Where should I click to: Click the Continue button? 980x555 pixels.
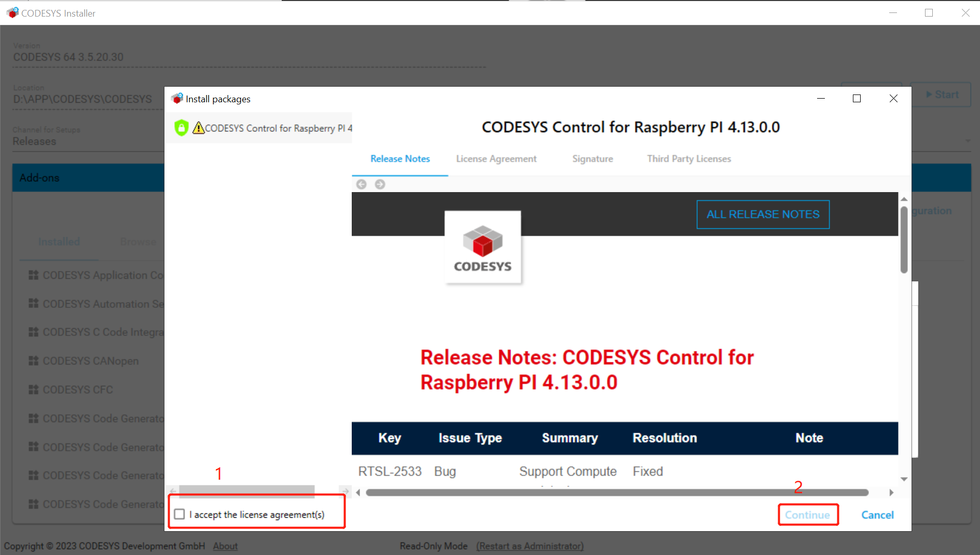tap(807, 515)
